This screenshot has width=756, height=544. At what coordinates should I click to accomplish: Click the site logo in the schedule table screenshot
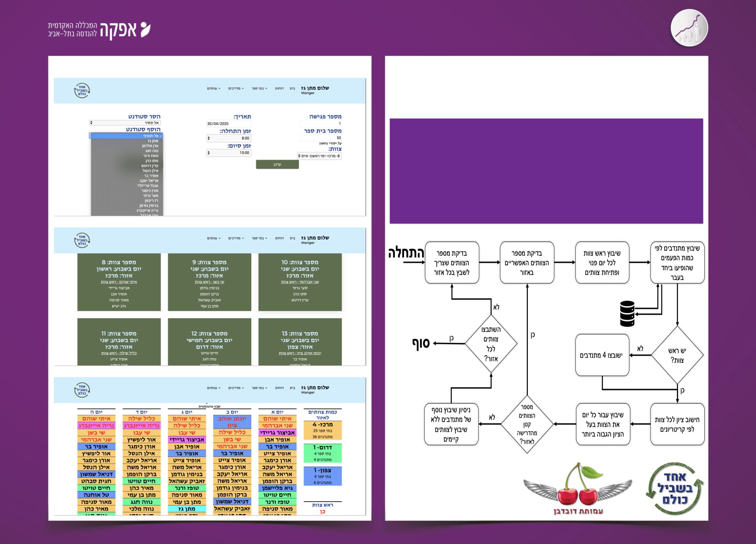pyautogui.click(x=82, y=390)
